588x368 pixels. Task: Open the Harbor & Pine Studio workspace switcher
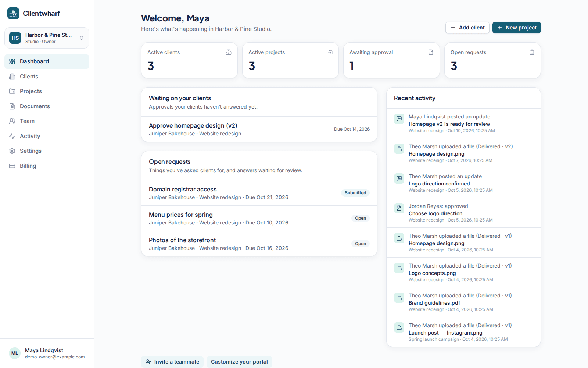[x=47, y=38]
